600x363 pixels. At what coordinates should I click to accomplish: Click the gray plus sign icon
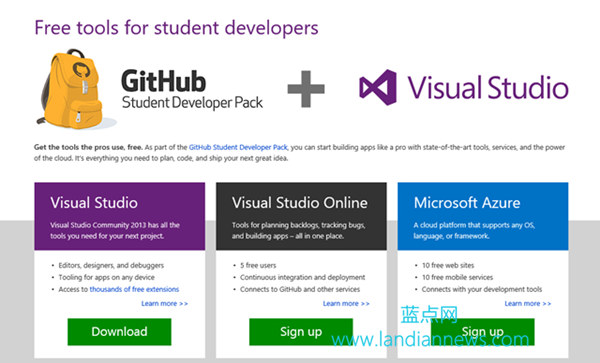(x=306, y=89)
